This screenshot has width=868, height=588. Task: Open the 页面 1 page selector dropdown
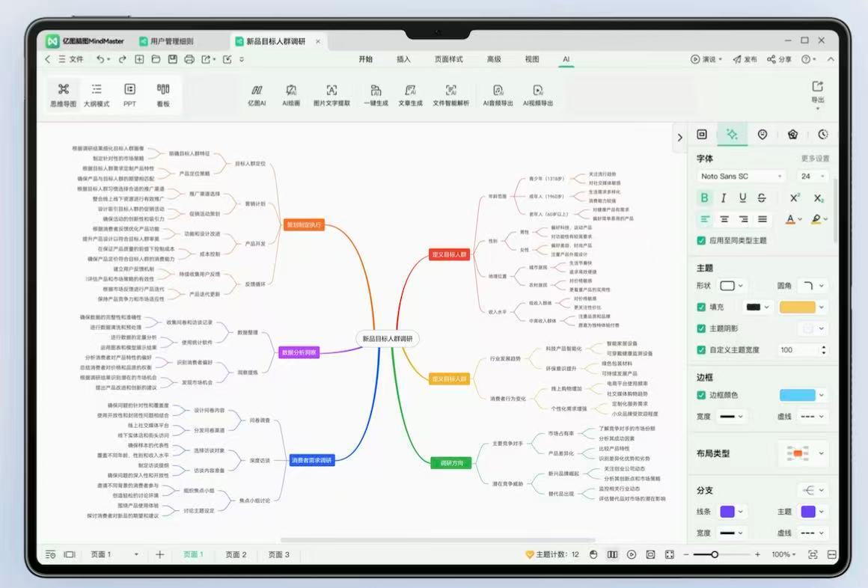(114, 554)
